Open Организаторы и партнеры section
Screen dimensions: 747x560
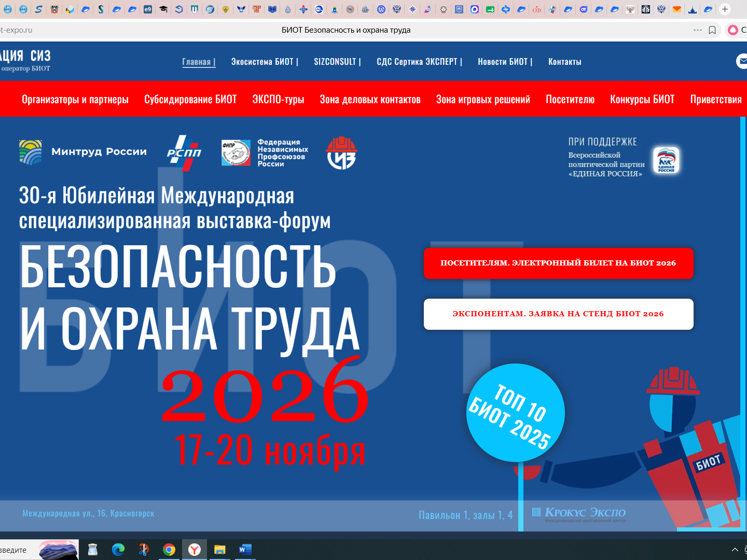tap(75, 100)
